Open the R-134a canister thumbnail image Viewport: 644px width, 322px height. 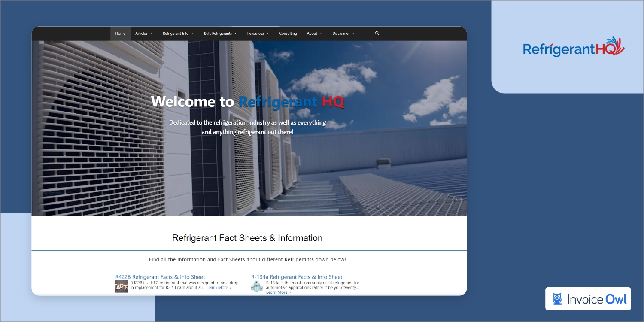[x=257, y=286]
